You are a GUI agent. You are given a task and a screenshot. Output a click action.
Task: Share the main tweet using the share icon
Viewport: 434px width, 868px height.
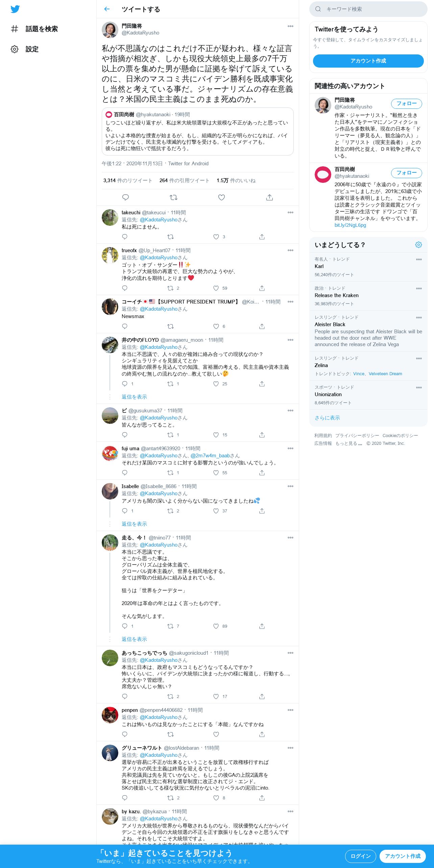269,197
